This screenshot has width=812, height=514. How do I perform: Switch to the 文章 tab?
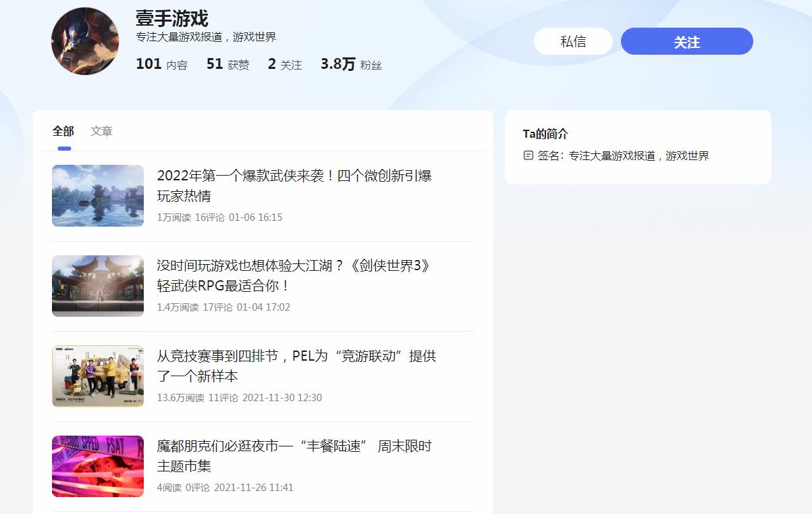[x=102, y=131]
